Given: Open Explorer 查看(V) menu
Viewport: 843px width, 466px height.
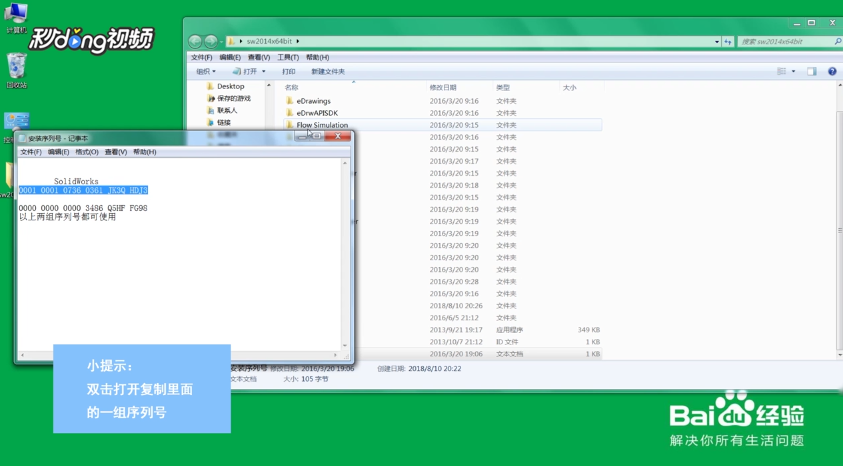Looking at the screenshot, I should (259, 58).
